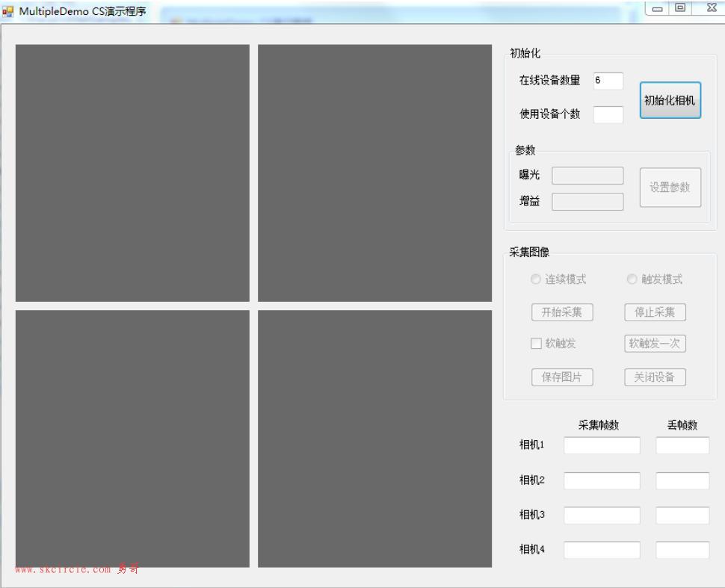
Task: Click the bottom-right camera preview pane
Action: (374, 439)
